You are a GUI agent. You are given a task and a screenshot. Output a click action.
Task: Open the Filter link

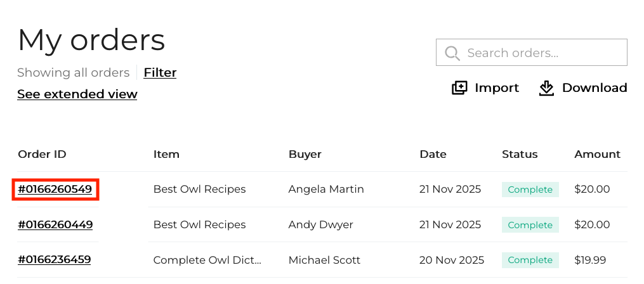tap(160, 72)
